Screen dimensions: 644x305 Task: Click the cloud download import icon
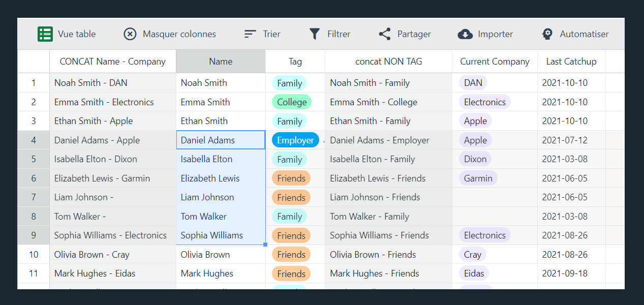[465, 34]
